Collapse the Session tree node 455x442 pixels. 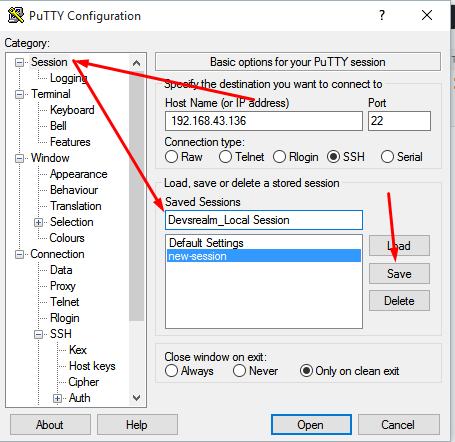pyautogui.click(x=20, y=62)
